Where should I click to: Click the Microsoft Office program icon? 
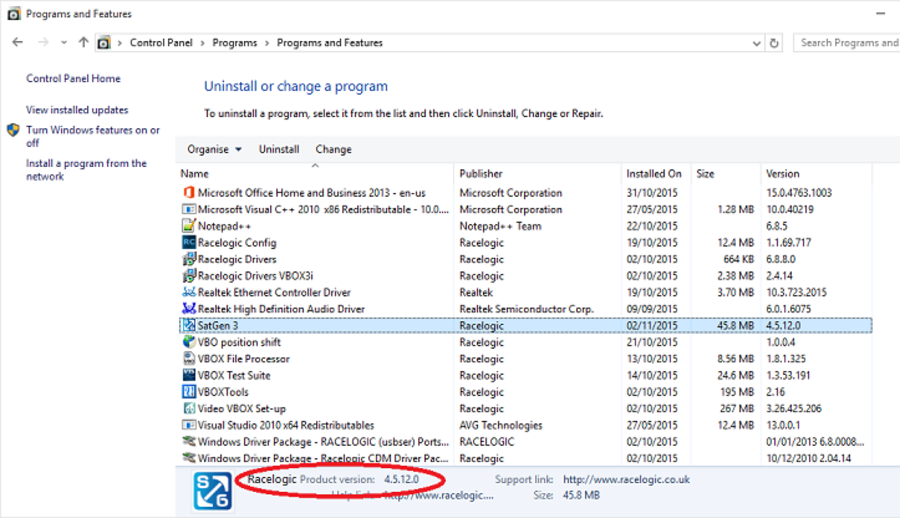[x=189, y=193]
